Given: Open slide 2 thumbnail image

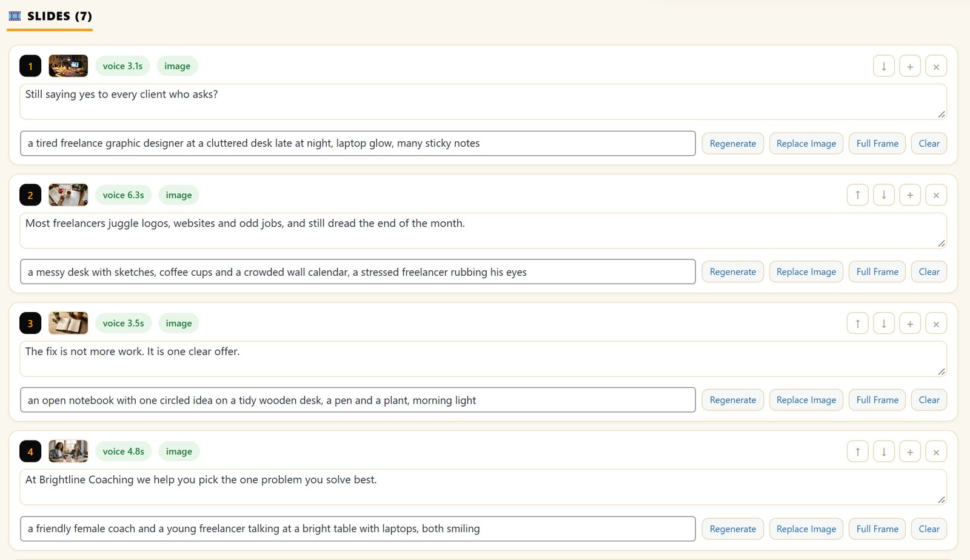Looking at the screenshot, I should tap(68, 195).
